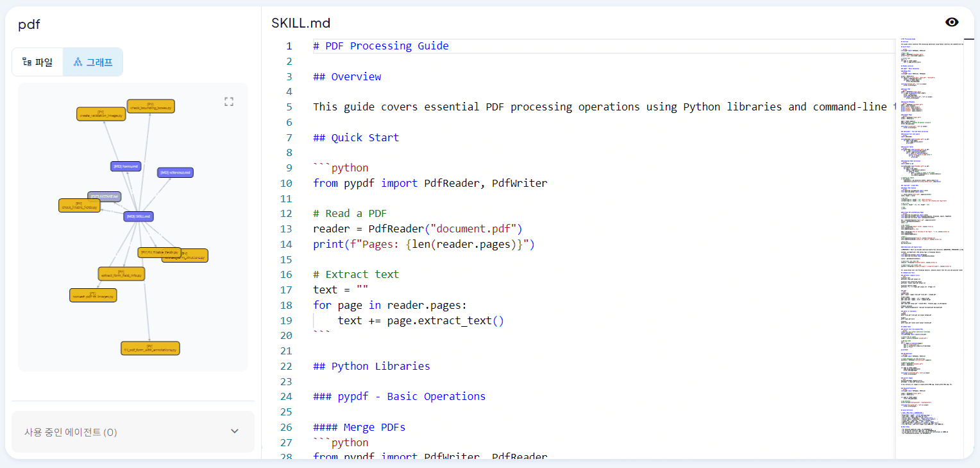Click the 'for page in reader.pages:' line
Screen dimensions: 980x468
[390, 305]
